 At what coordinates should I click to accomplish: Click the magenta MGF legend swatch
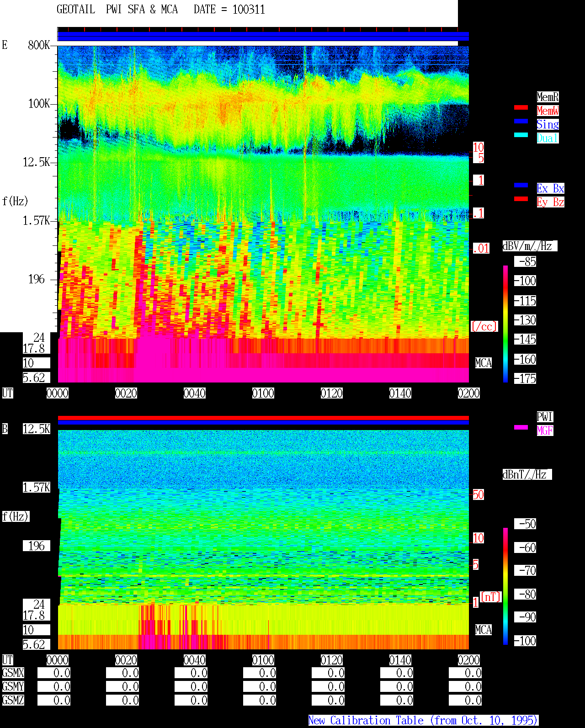521,427
